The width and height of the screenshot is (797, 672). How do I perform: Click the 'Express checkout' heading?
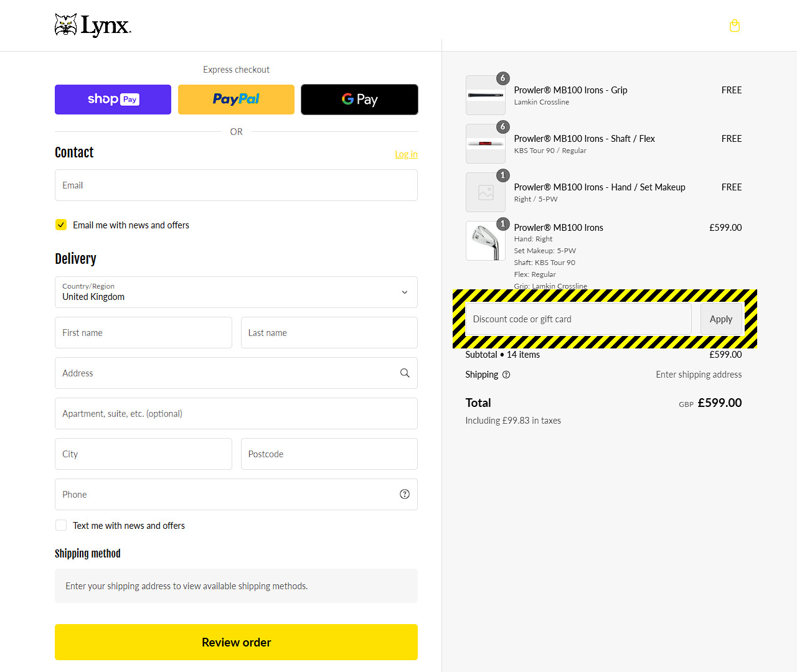pos(236,70)
